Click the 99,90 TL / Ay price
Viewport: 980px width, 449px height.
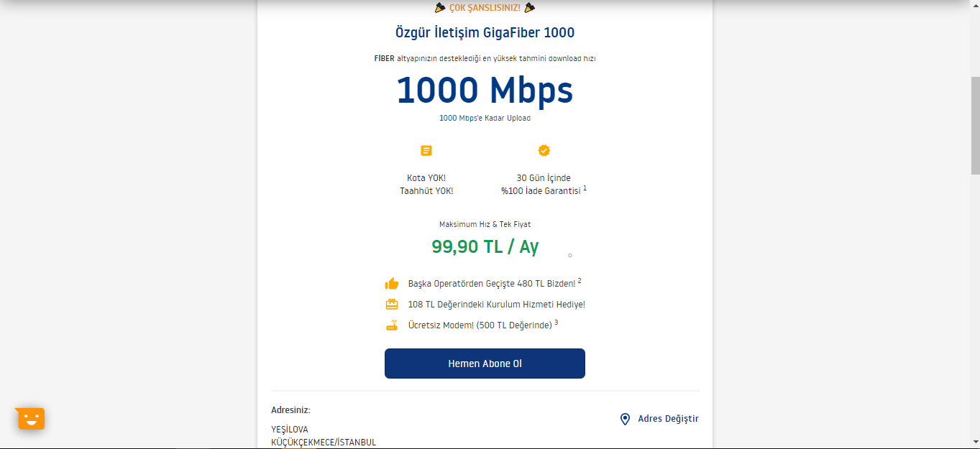click(485, 246)
